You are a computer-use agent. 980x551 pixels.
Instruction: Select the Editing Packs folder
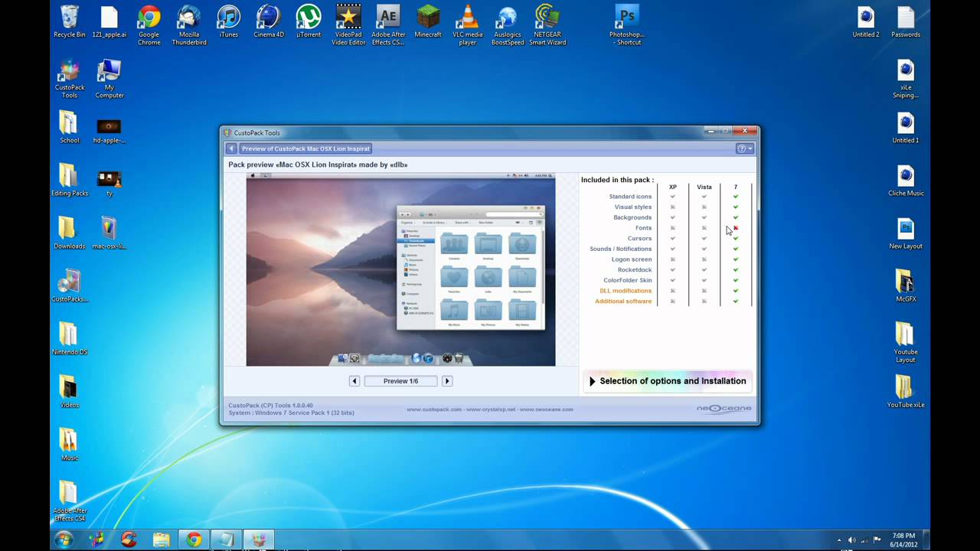[x=69, y=181]
